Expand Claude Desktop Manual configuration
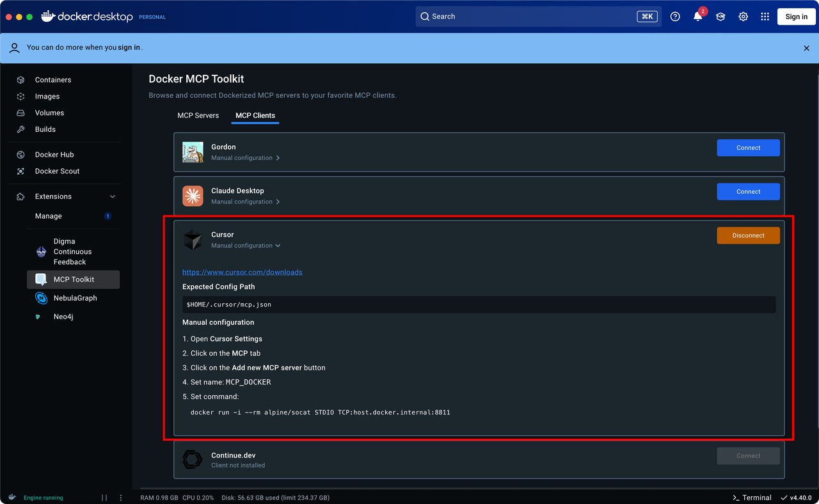819x504 pixels. click(x=246, y=202)
